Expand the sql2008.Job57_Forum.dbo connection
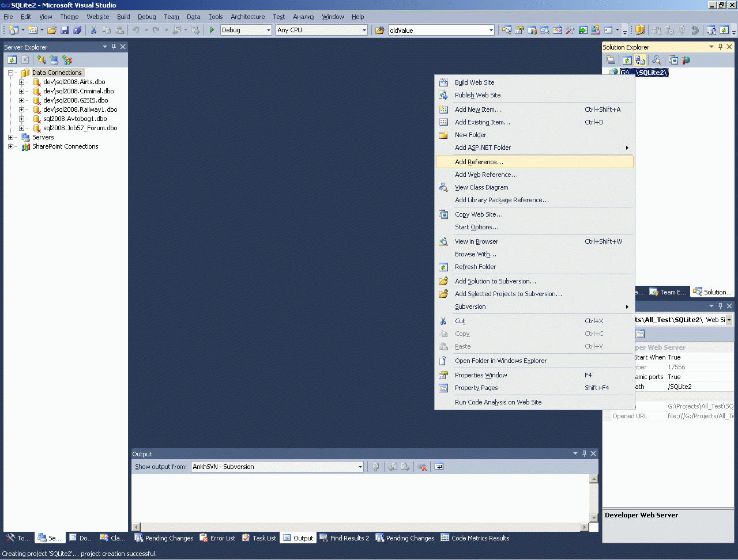 (21, 128)
